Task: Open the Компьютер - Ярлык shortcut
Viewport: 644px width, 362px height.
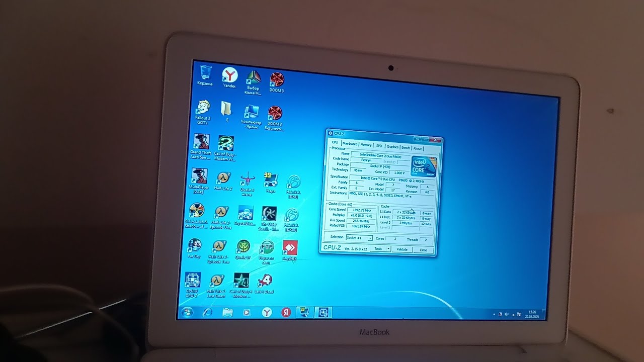Action: (250, 117)
